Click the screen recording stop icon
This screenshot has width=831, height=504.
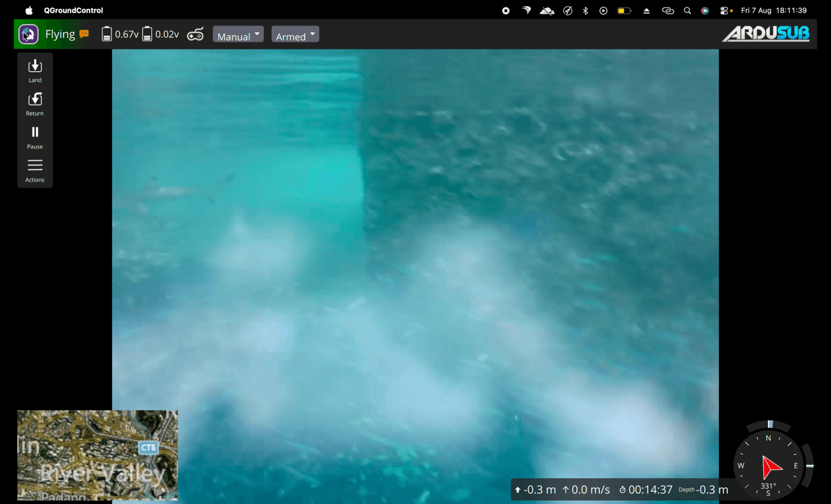click(506, 10)
